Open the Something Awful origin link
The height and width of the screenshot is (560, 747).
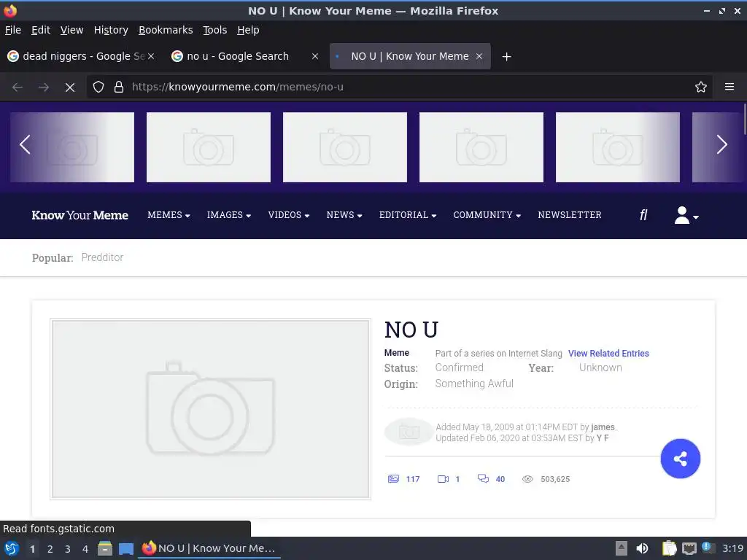click(x=474, y=384)
